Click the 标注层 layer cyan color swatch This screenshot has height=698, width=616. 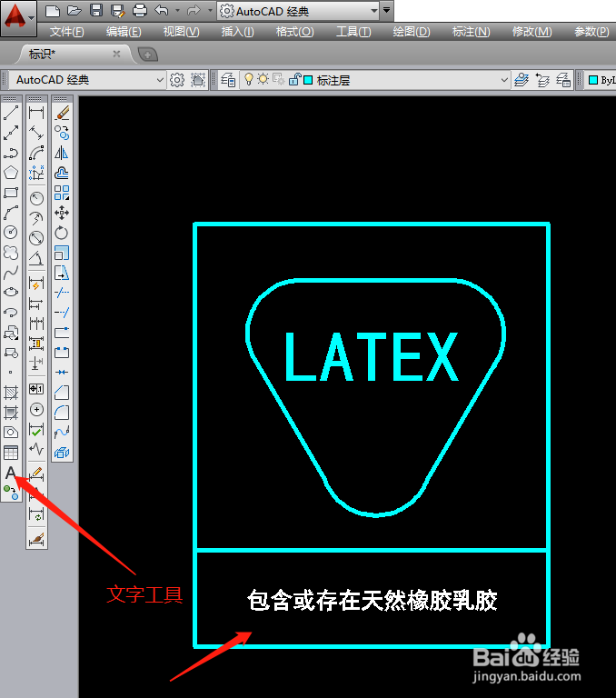click(308, 80)
